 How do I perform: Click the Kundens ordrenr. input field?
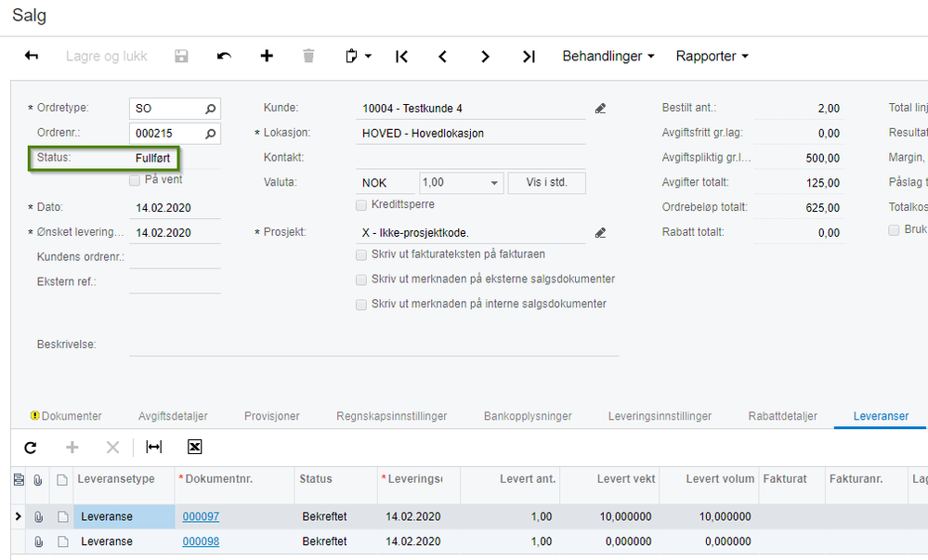point(175,257)
